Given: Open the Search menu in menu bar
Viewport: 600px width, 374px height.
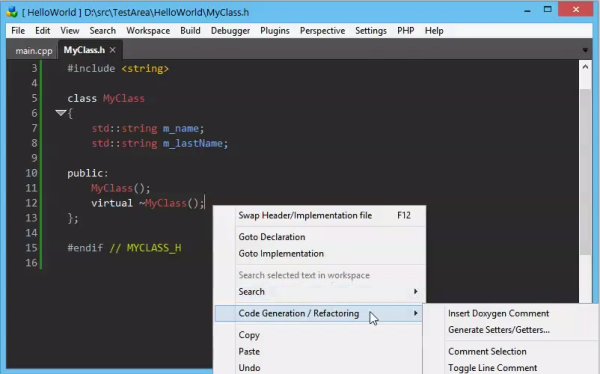Looking at the screenshot, I should (103, 30).
